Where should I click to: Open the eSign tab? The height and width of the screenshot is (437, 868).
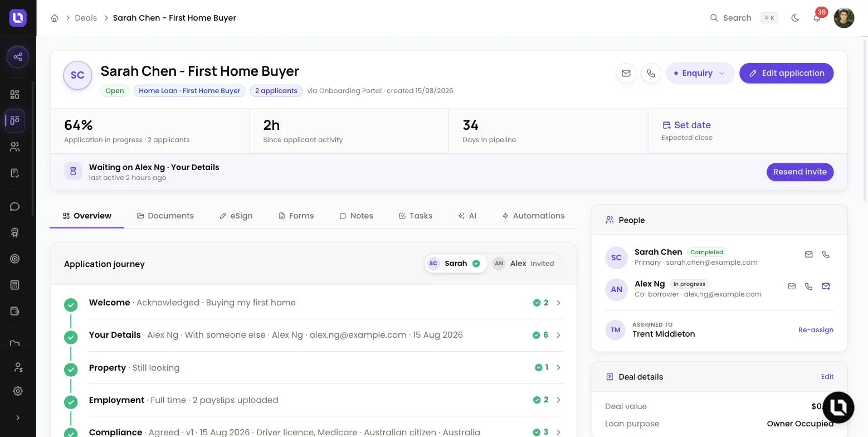click(x=236, y=216)
